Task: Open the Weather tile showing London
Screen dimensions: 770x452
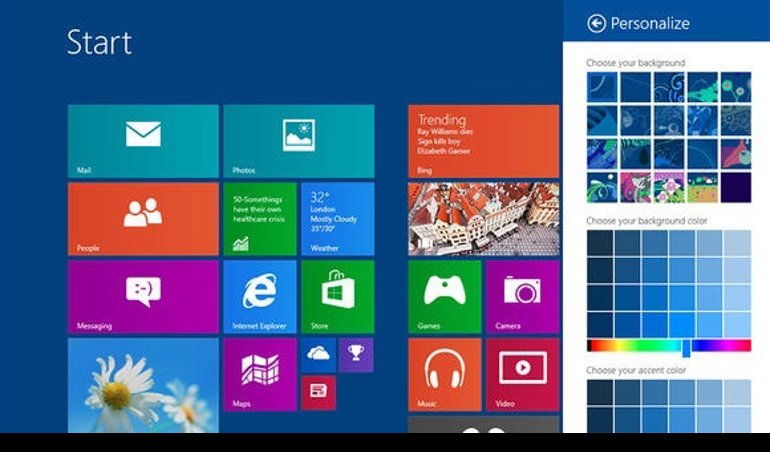Action: [337, 219]
